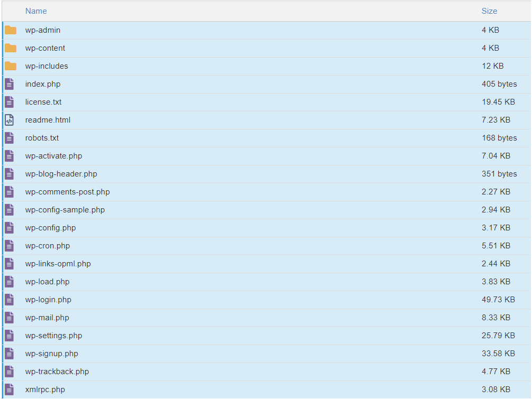Click the 351 bytes size value
The width and height of the screenshot is (532, 399).
pos(499,174)
